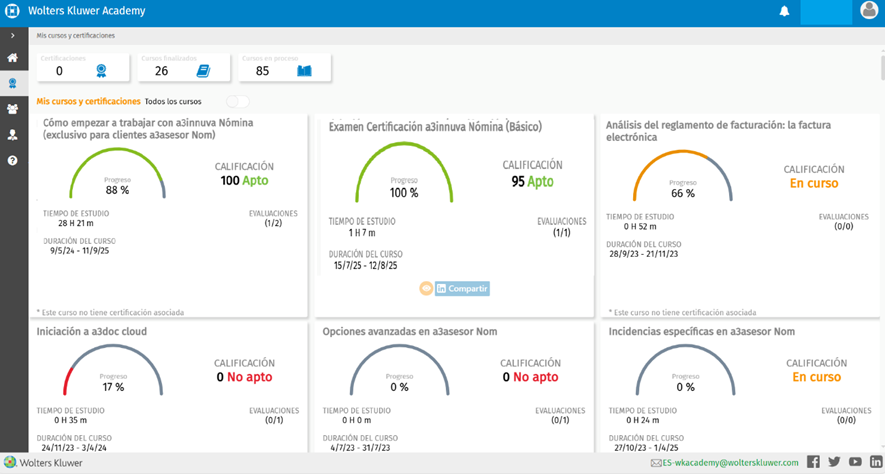Click the 100 Apto grade
This screenshot has width=885, height=474.
244,181
